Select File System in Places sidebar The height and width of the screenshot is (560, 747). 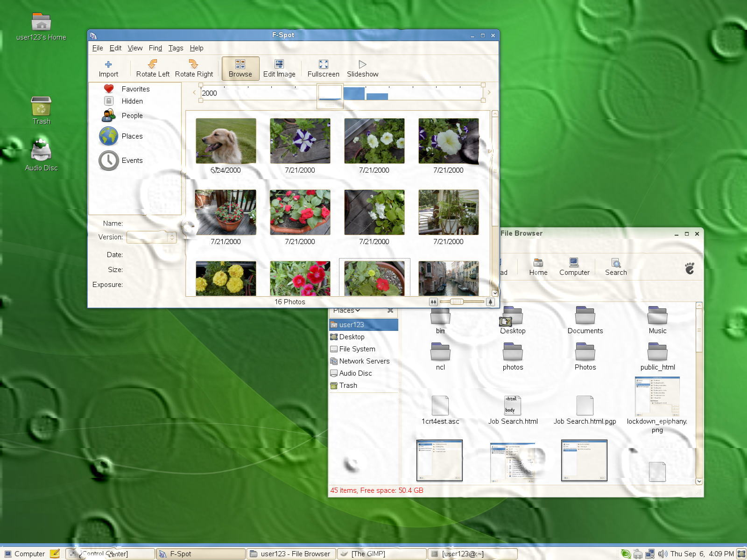[x=357, y=349]
